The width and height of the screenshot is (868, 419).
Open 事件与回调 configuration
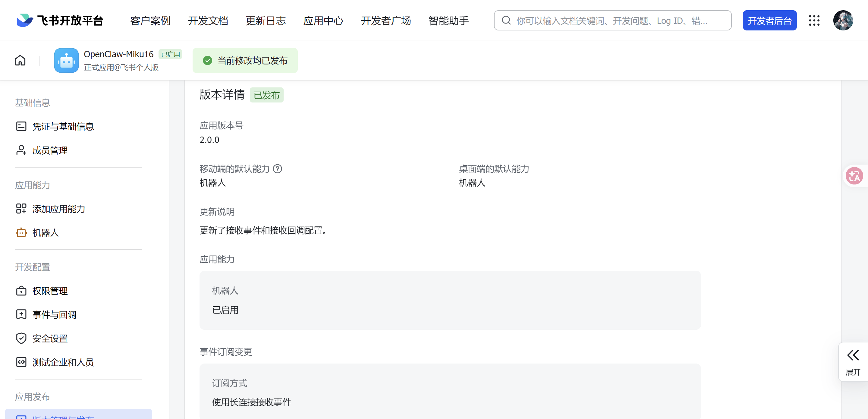54,314
